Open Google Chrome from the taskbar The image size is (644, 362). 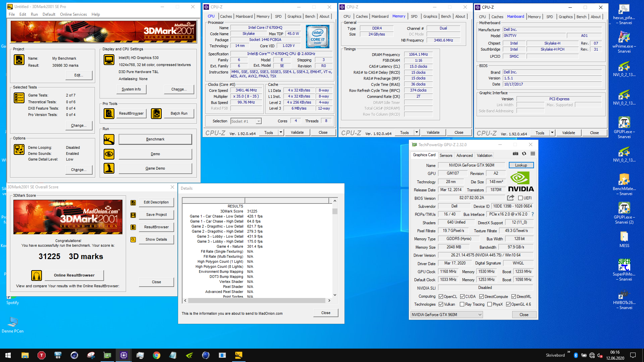(x=157, y=355)
